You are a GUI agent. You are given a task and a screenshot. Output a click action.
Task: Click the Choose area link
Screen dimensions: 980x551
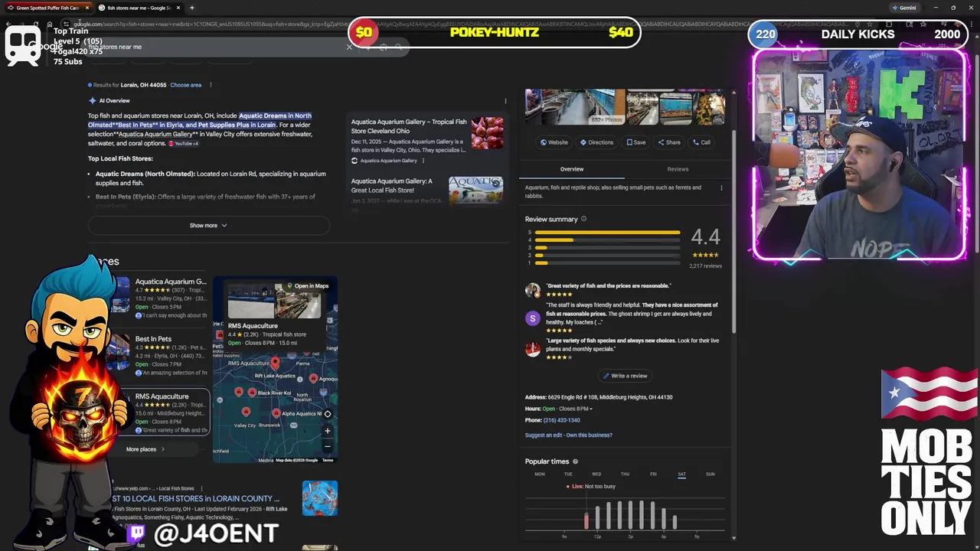coord(185,85)
